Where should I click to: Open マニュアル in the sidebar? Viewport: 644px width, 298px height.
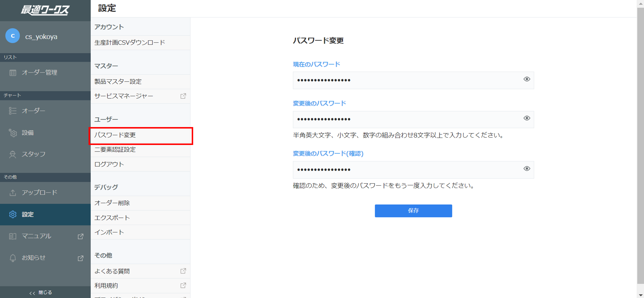(45, 236)
